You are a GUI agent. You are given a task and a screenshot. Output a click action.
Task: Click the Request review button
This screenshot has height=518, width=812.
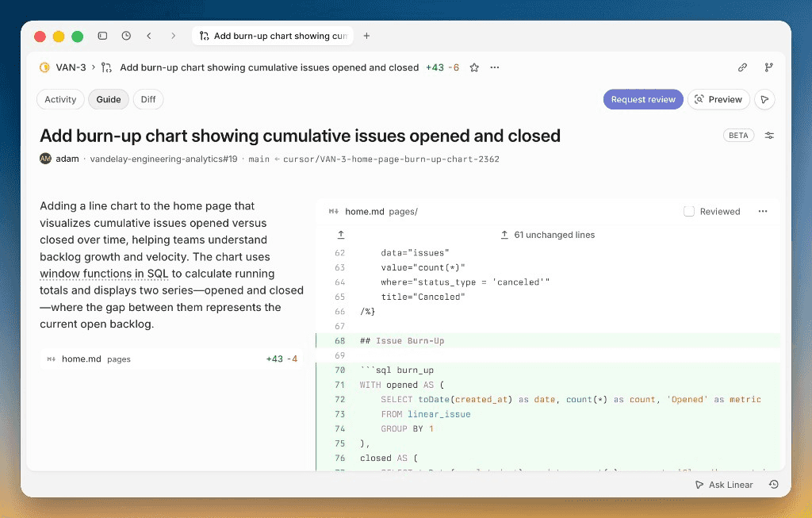[643, 99]
